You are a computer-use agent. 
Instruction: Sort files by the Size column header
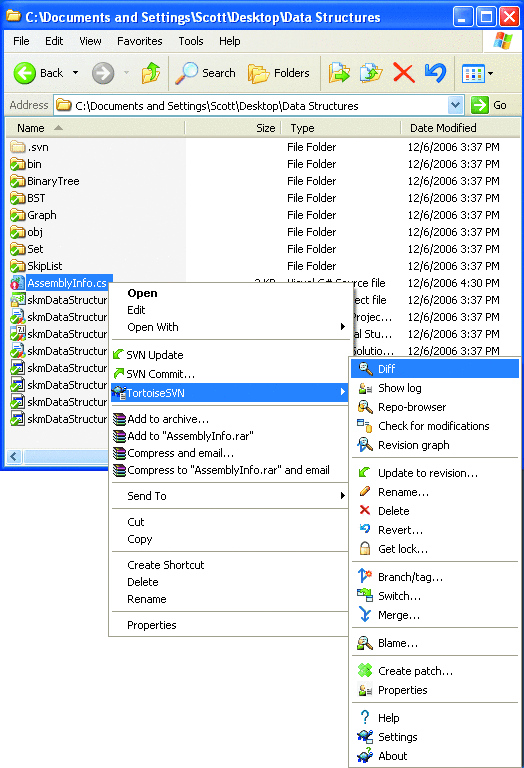[233, 128]
